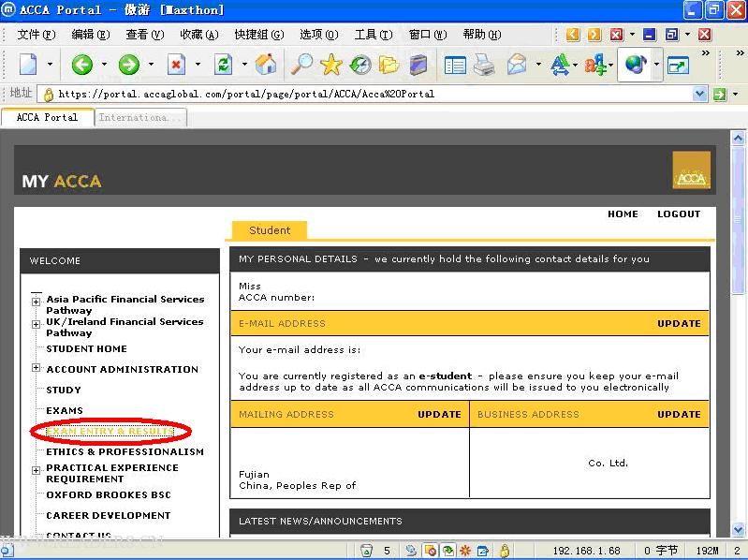This screenshot has height=560, width=748.
Task: Expand PRACTICAL EXPERIENCE REQUIREMENT tree node
Action: click(x=36, y=470)
